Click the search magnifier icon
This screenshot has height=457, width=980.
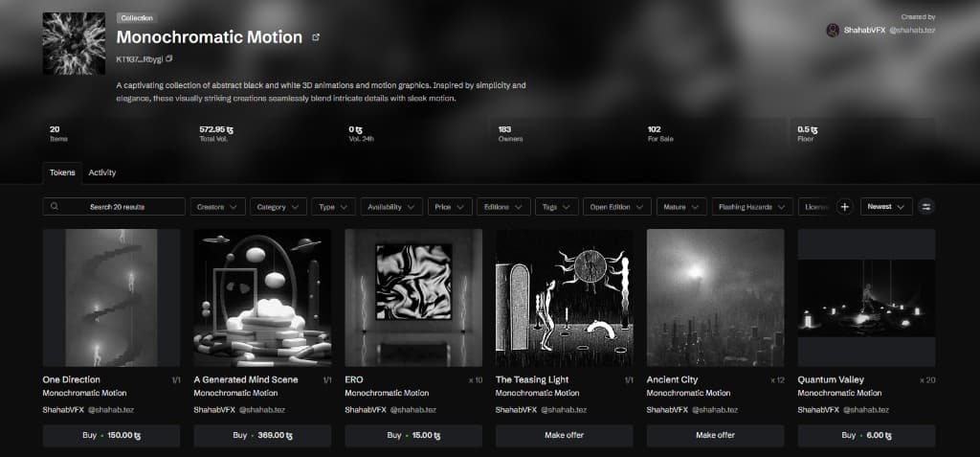click(55, 206)
